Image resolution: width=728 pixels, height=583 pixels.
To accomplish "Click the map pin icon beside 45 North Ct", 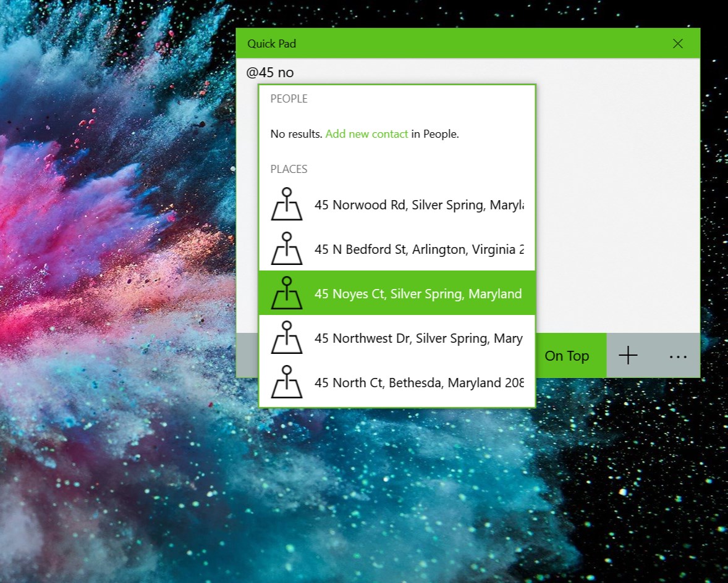I will (x=287, y=382).
